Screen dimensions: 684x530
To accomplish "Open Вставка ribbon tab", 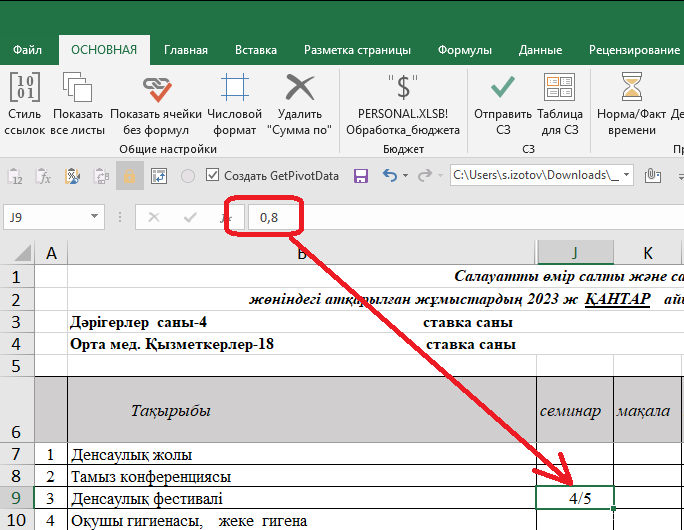I will click(x=256, y=50).
